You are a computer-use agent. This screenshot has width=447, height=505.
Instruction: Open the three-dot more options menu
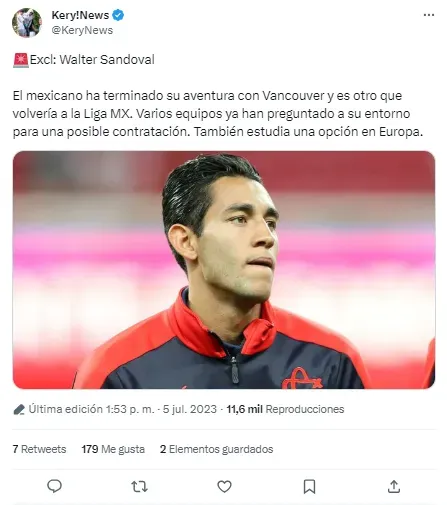click(429, 15)
